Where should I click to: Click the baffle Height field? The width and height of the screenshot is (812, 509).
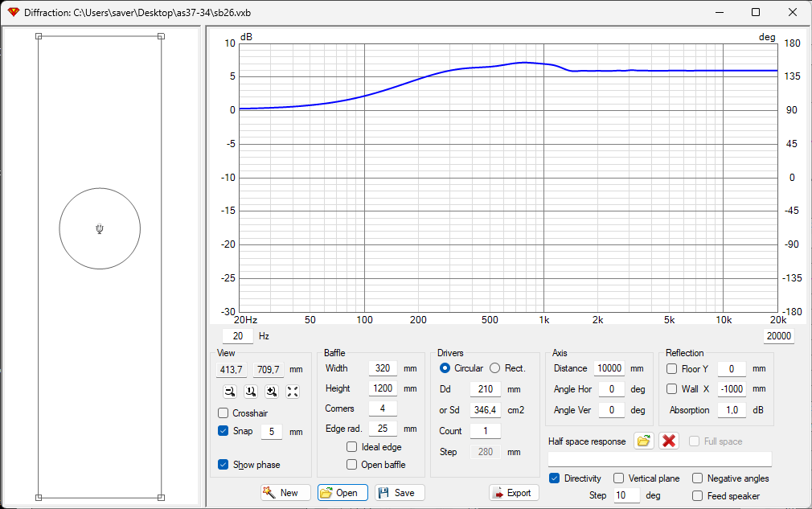point(383,388)
